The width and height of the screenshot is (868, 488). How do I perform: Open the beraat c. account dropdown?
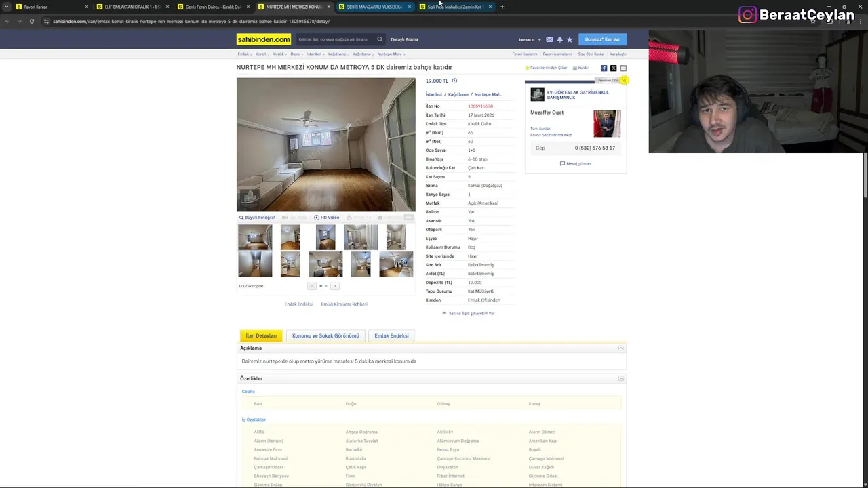(x=530, y=39)
